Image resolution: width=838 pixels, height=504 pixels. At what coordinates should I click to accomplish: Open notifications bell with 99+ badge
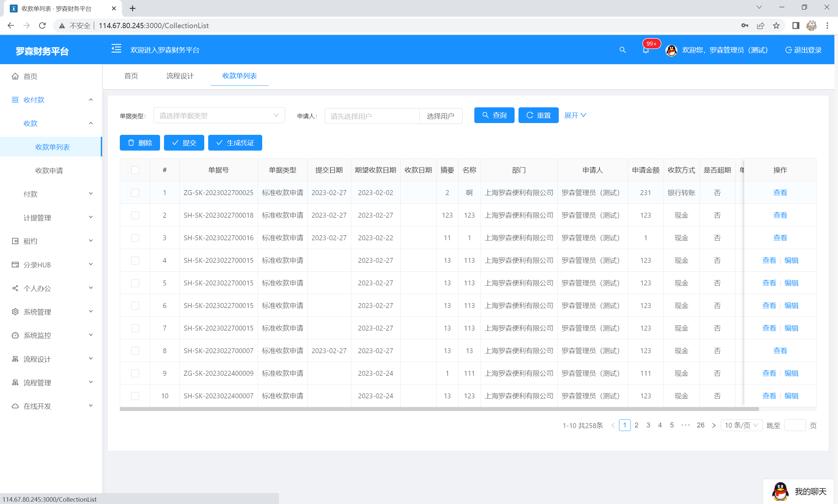click(x=646, y=50)
